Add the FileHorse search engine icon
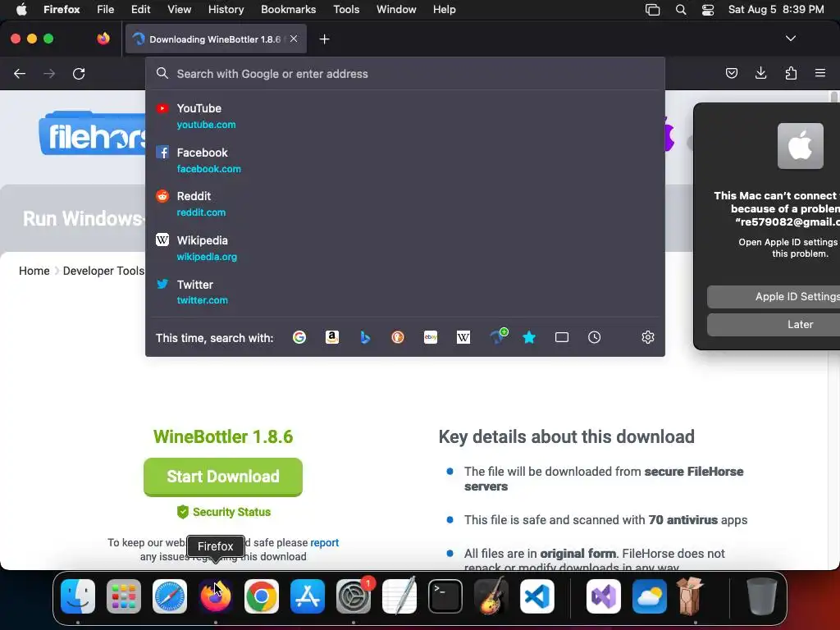Image resolution: width=840 pixels, height=630 pixels. coord(499,336)
